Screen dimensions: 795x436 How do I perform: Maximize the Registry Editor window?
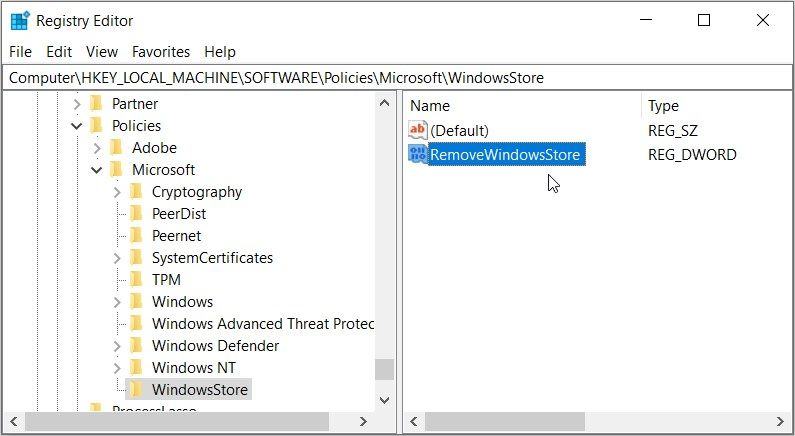coord(704,20)
